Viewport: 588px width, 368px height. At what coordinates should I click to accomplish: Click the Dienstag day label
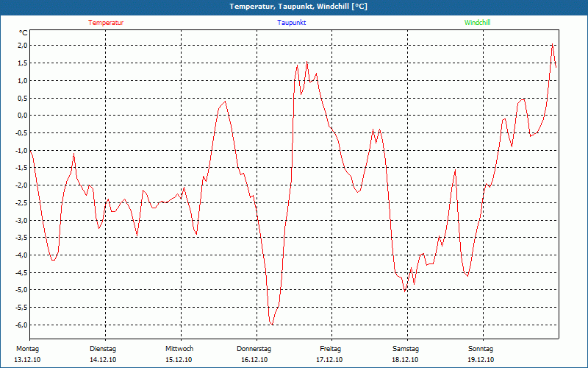pos(103,349)
